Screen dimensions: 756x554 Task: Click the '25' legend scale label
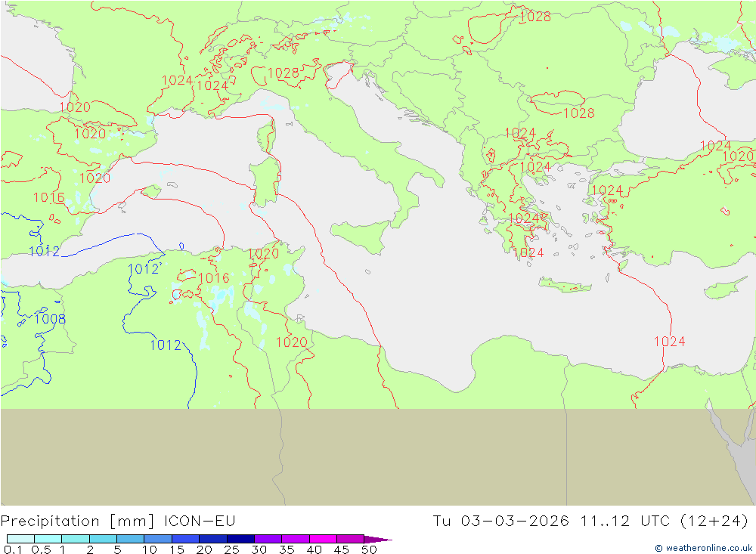pyautogui.click(x=231, y=549)
